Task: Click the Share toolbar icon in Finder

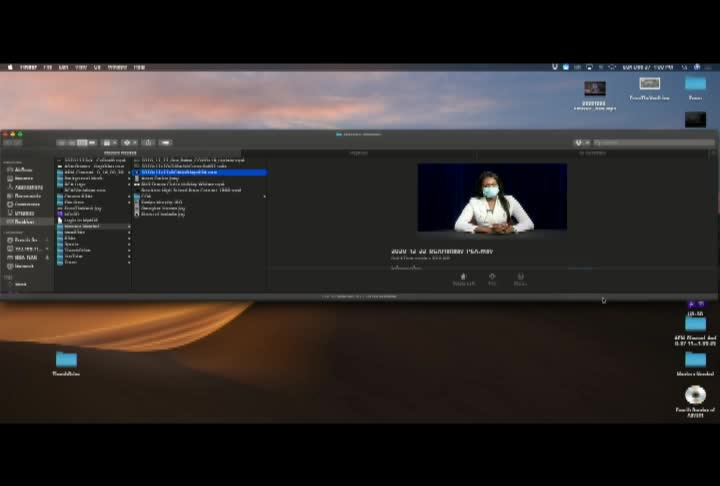Action: point(148,143)
